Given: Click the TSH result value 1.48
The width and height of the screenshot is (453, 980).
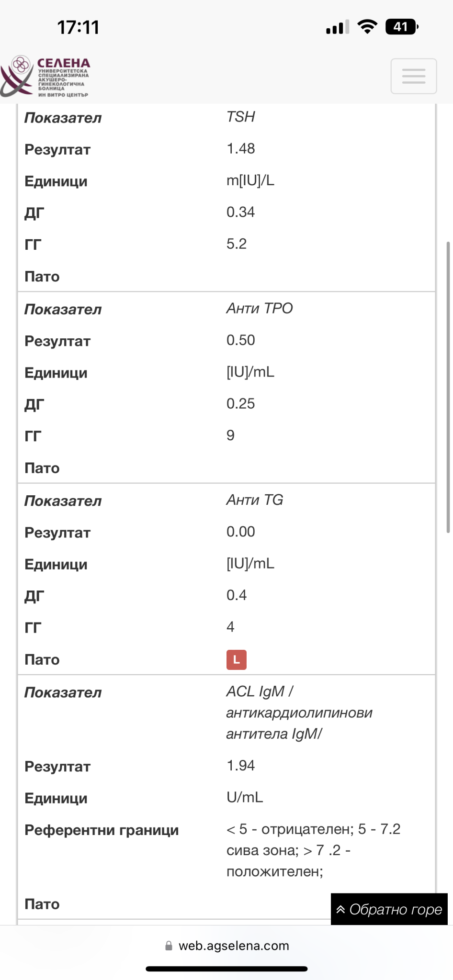Looking at the screenshot, I should (240, 148).
